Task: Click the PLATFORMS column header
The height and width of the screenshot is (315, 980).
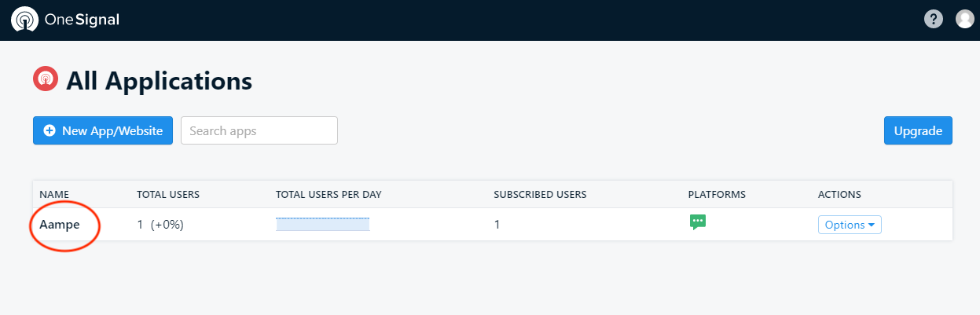Action: 717,194
